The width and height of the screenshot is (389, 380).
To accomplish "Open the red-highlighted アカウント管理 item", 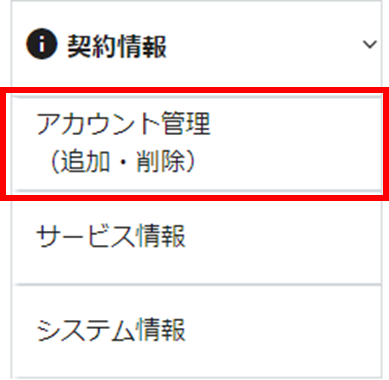I will (x=197, y=144).
